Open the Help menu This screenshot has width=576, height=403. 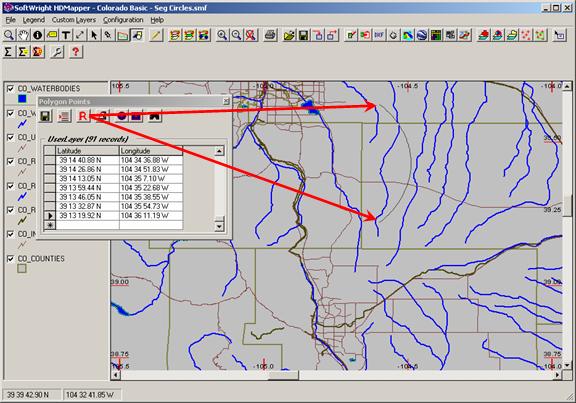coord(157,20)
